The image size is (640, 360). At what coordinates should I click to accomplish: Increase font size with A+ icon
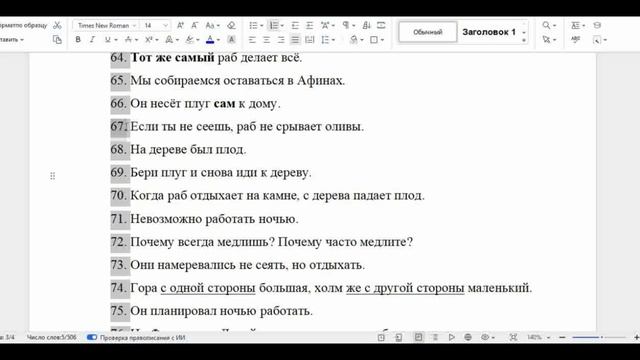tap(180, 25)
